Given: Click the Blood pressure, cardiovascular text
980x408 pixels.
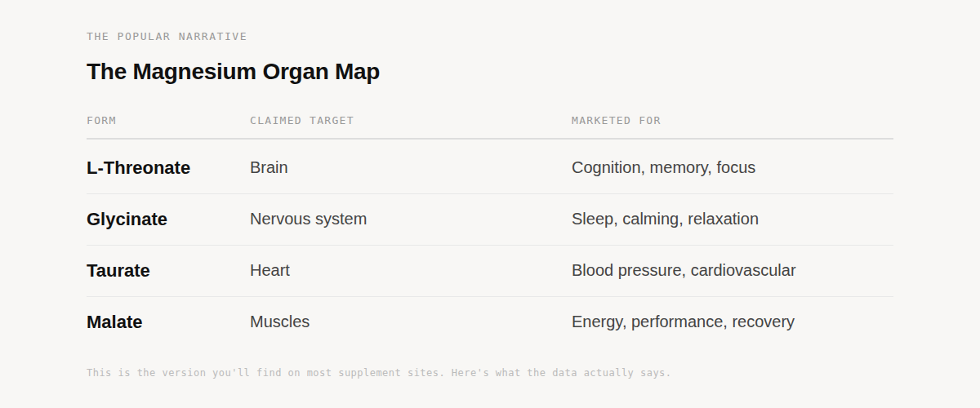Looking at the screenshot, I should tap(683, 271).
